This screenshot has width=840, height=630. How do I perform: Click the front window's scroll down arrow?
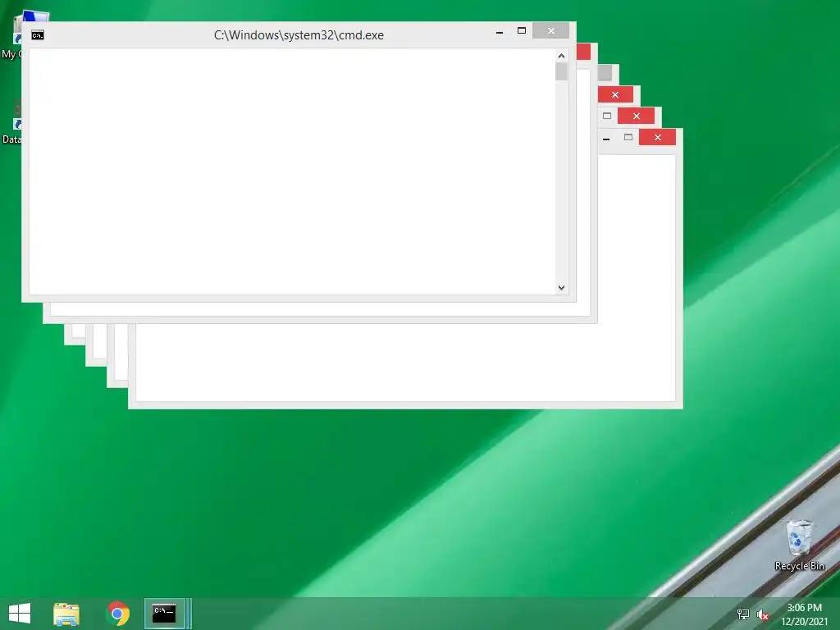(x=561, y=288)
